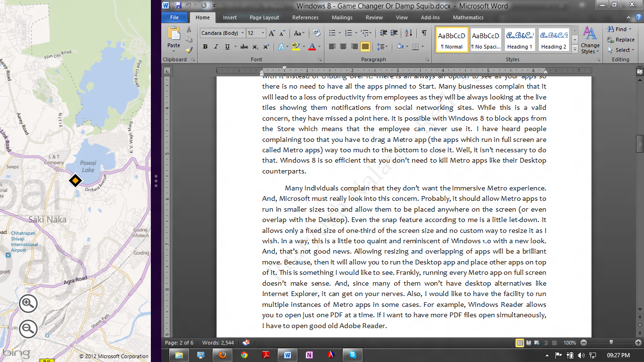This screenshot has height=362, width=644.
Task: Grow the font size
Action: coord(272,33)
